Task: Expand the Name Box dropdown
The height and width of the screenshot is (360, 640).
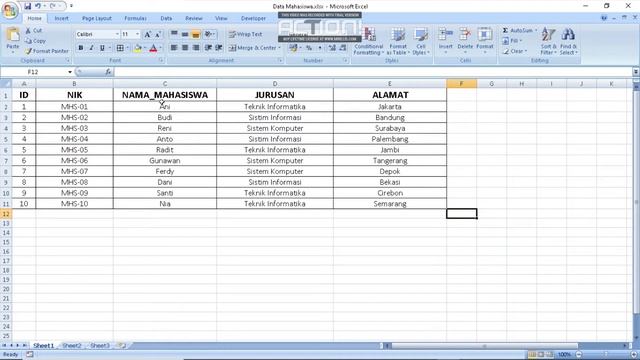Action: 70,72
